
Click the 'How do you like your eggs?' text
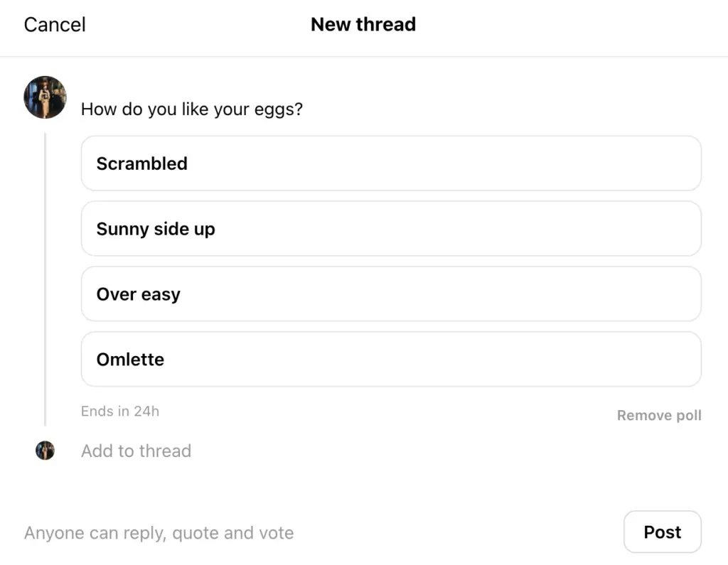[191, 110]
